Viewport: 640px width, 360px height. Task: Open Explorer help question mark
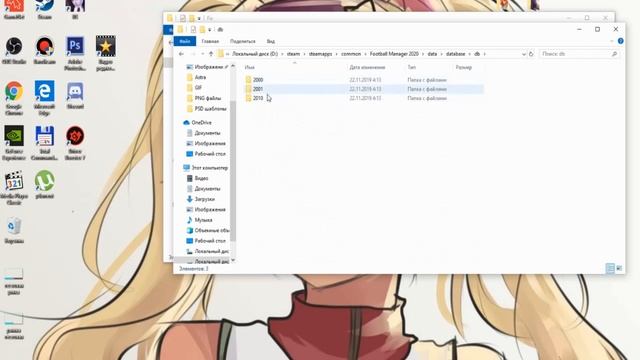[x=620, y=41]
